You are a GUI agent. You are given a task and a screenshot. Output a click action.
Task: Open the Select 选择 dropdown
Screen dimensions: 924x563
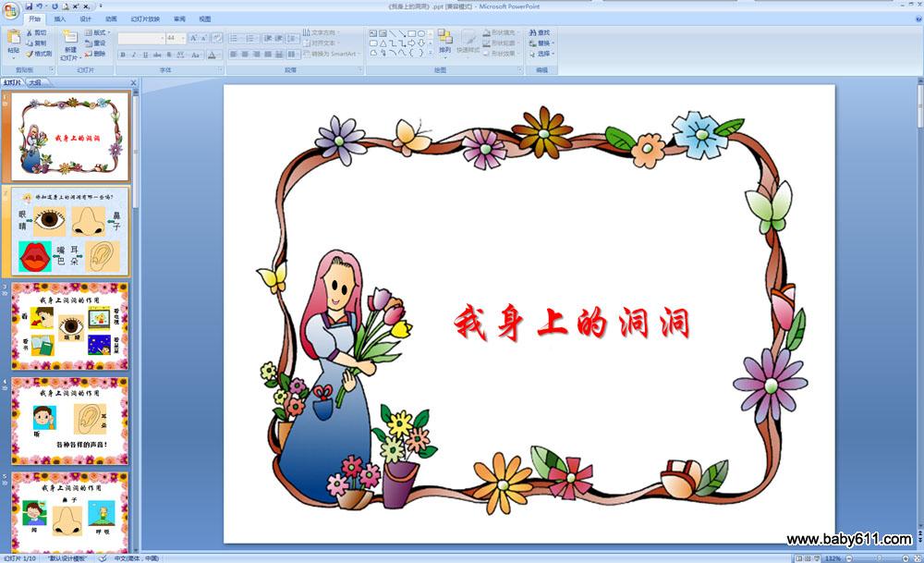click(541, 54)
